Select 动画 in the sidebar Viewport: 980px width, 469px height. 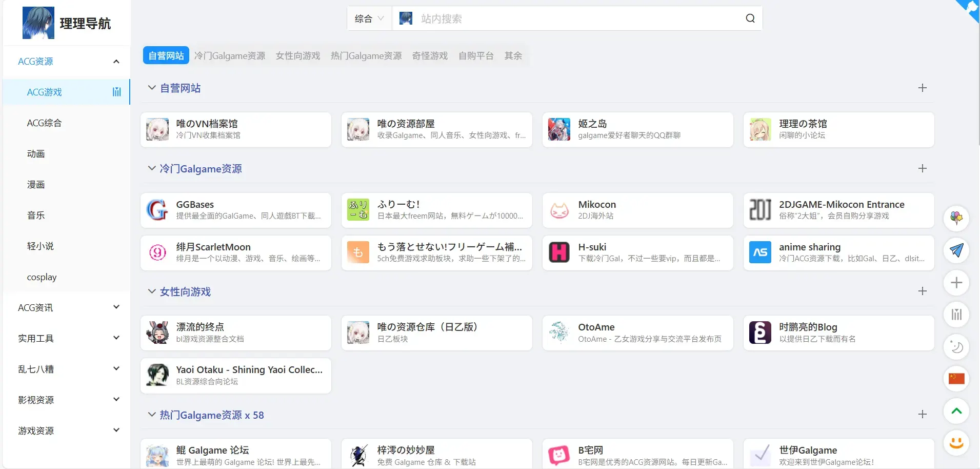(36, 153)
